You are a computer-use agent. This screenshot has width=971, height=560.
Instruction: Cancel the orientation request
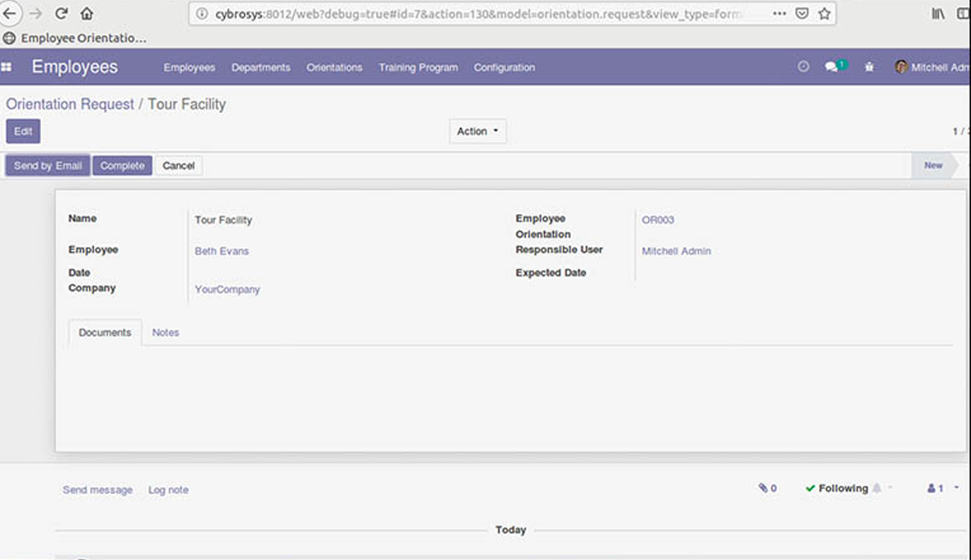(x=179, y=166)
